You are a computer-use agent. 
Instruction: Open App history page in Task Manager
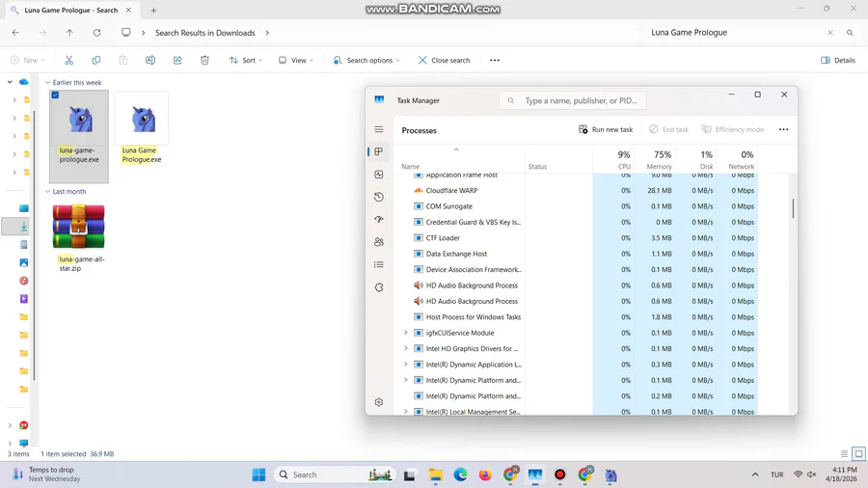[x=379, y=197]
